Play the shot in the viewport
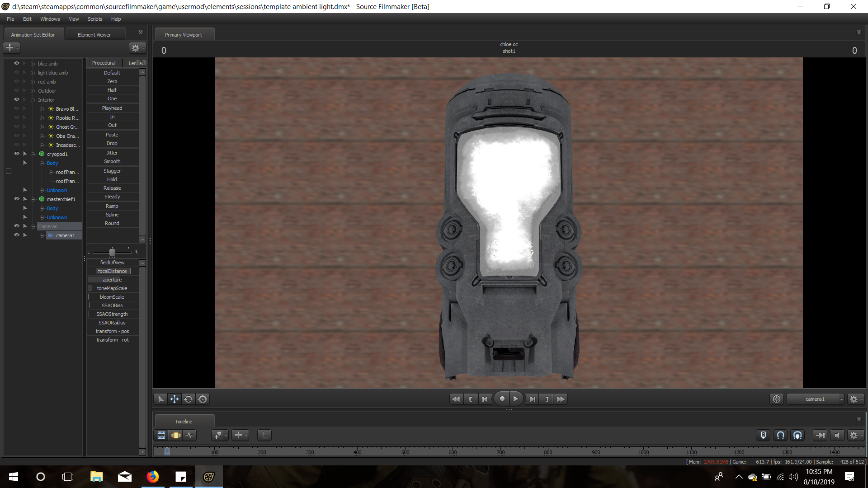The width and height of the screenshot is (868, 488). pyautogui.click(x=516, y=399)
